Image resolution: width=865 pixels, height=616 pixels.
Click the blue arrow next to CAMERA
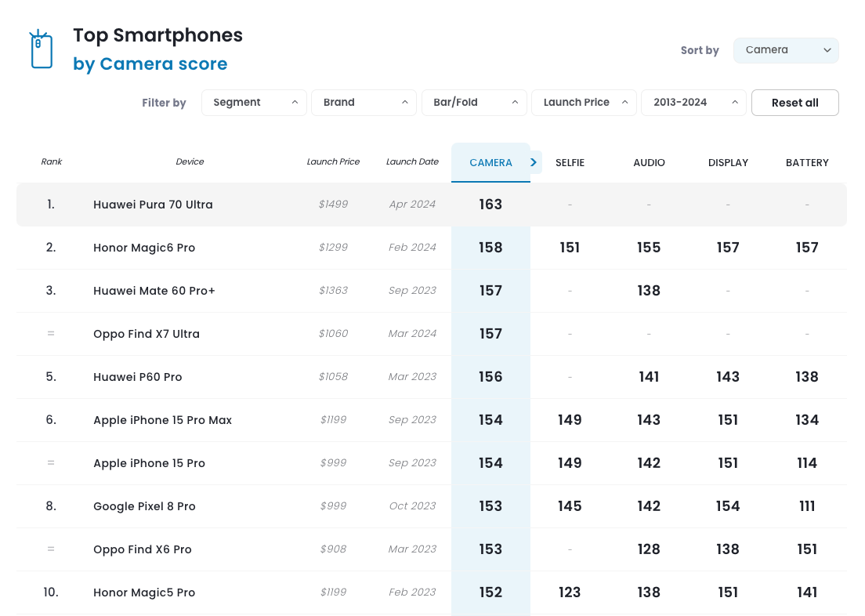coord(534,162)
